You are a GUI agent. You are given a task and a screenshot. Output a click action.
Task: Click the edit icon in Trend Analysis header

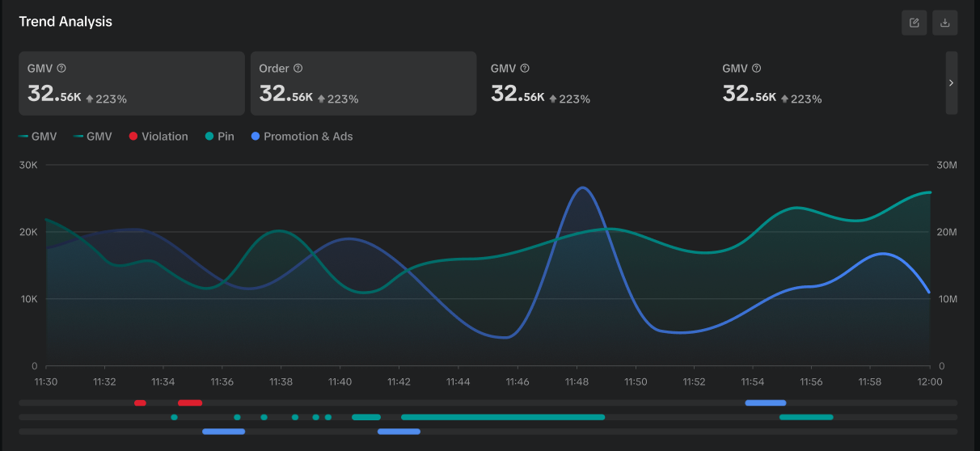(x=914, y=23)
